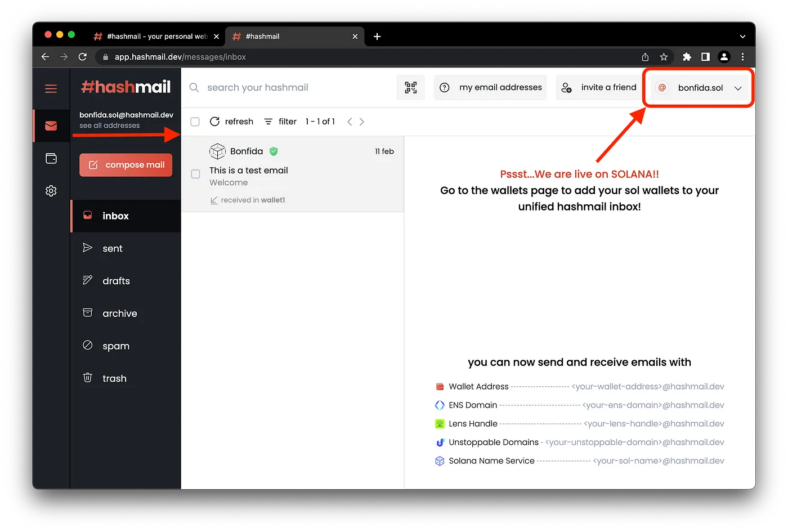Go to next page of messages arrow

point(361,122)
